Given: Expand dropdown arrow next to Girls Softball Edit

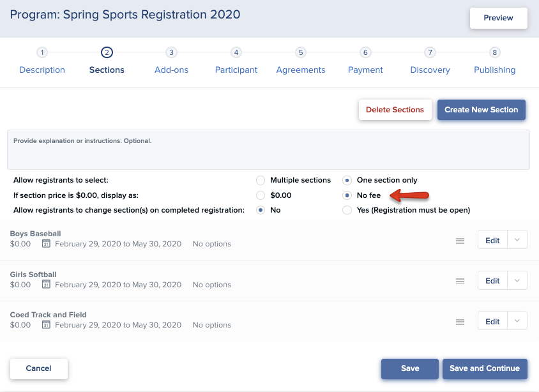Looking at the screenshot, I should [x=517, y=280].
